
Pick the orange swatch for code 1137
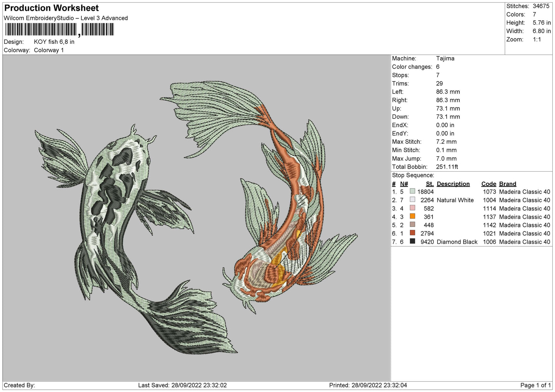pos(412,217)
